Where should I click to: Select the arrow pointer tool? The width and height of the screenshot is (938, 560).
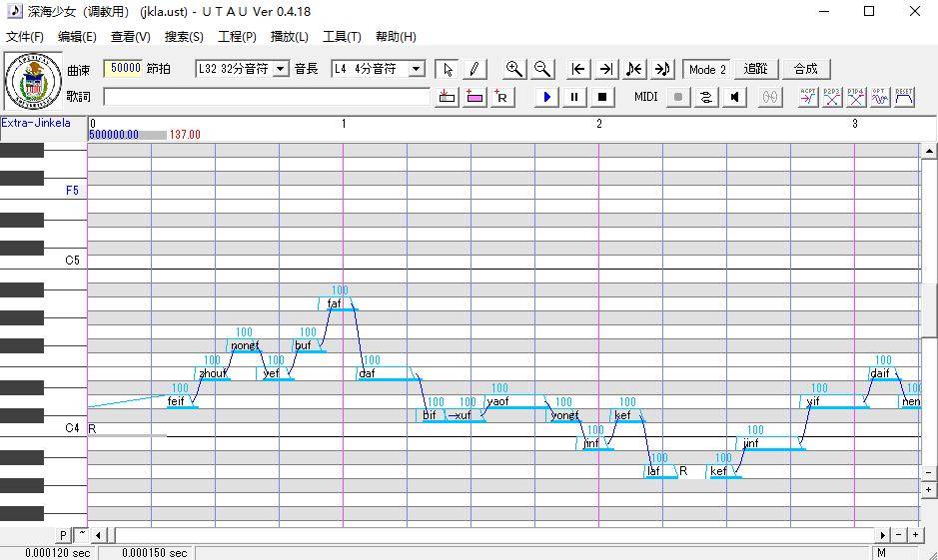pos(448,69)
